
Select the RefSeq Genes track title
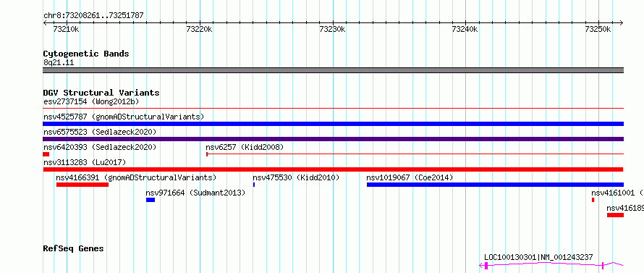pyautogui.click(x=73, y=249)
